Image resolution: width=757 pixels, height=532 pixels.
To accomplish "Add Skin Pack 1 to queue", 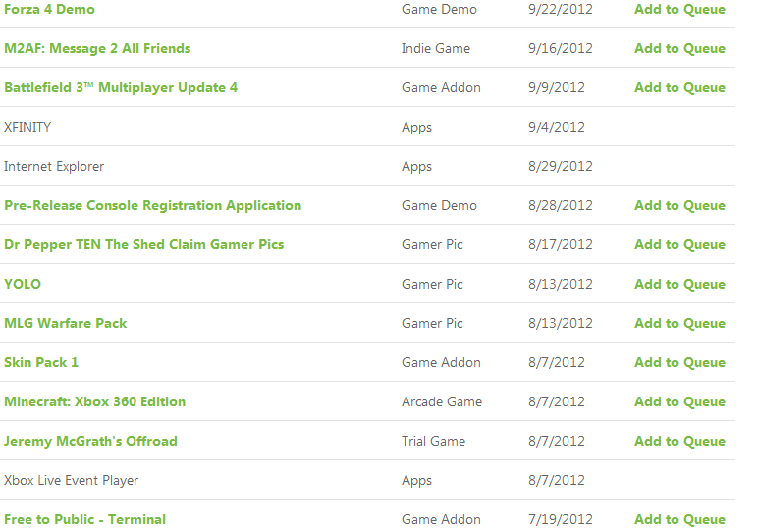I will tap(679, 362).
